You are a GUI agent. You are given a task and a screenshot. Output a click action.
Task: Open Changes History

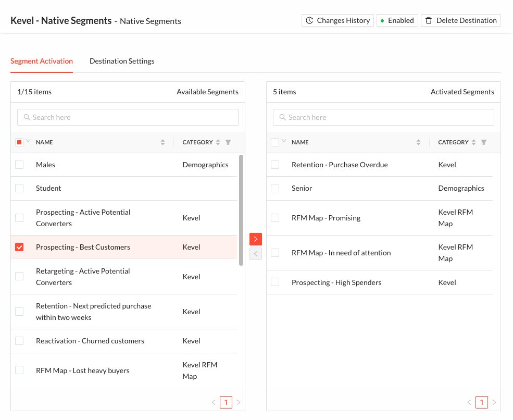pyautogui.click(x=337, y=20)
